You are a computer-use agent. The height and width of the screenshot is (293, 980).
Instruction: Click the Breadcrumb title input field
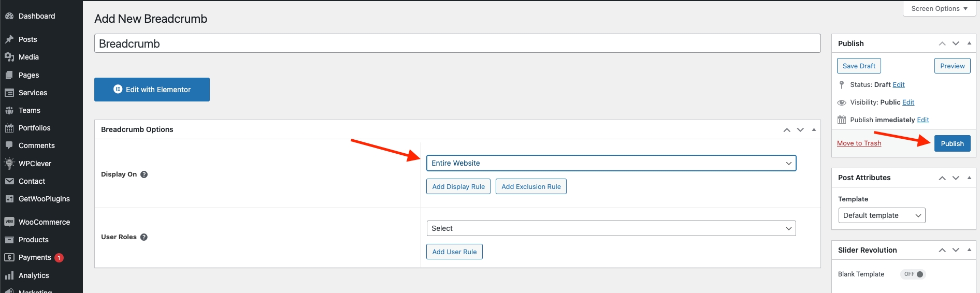coord(457,43)
